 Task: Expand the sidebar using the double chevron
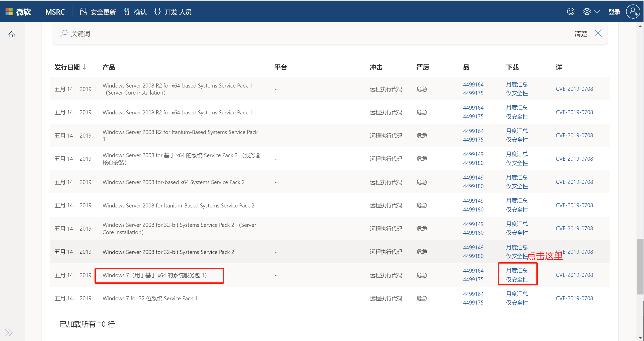9,332
